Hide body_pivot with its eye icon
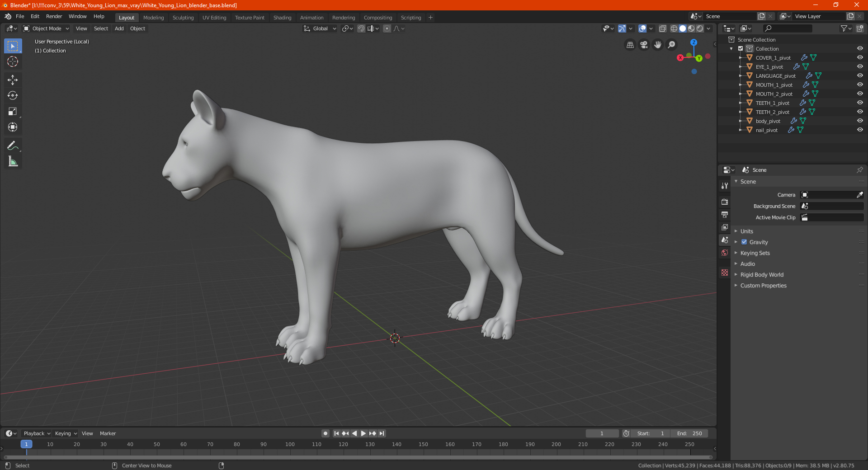This screenshot has width=868, height=470. pos(860,121)
